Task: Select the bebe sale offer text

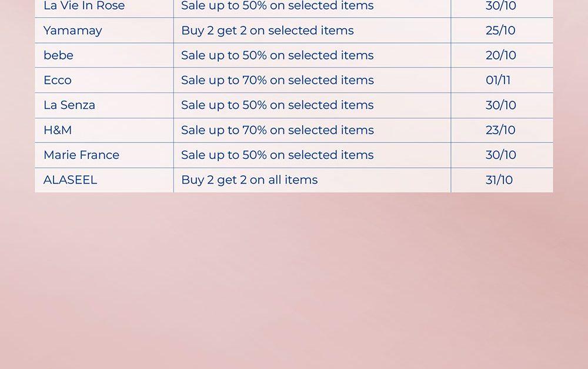Action: (278, 55)
